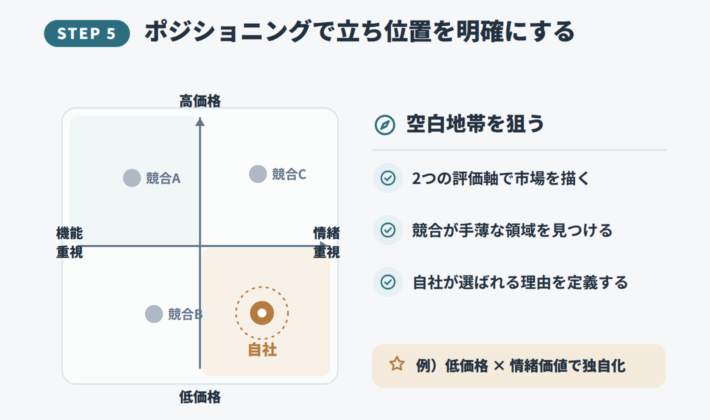Click the upward arrowhead of vertical axis
Image resolution: width=710 pixels, height=420 pixels.
coord(200,121)
